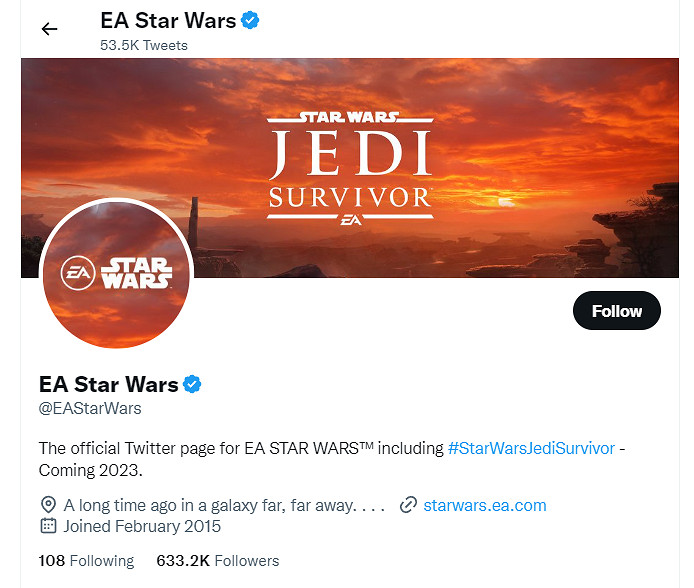Open the EA Star Wars profile picture
This screenshot has width=694, height=588.
pyautogui.click(x=116, y=274)
